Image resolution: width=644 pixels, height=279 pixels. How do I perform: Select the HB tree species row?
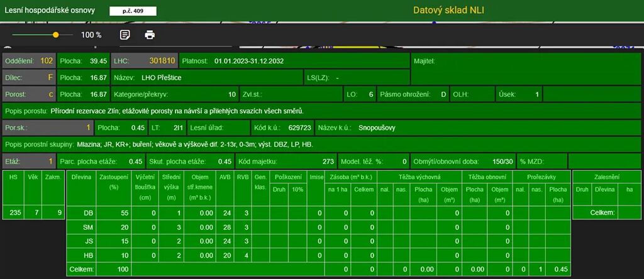coord(89,255)
